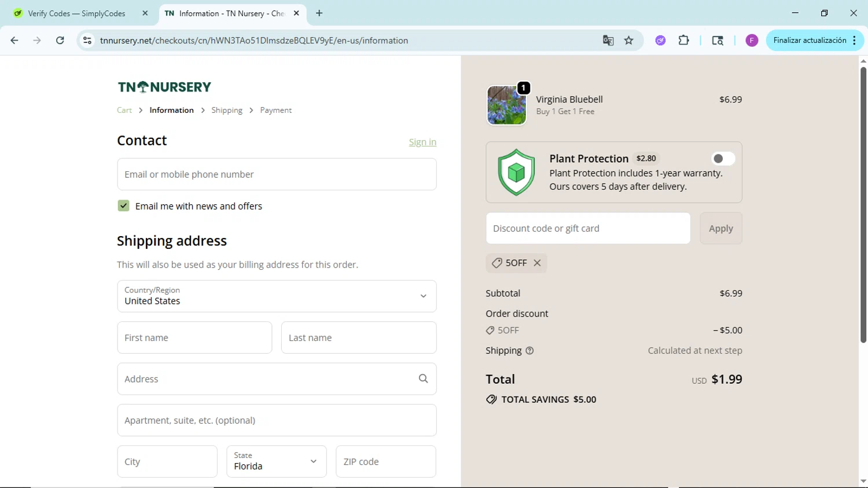Focus the Discount code or gift card field
The height and width of the screenshot is (488, 868).
pyautogui.click(x=588, y=228)
